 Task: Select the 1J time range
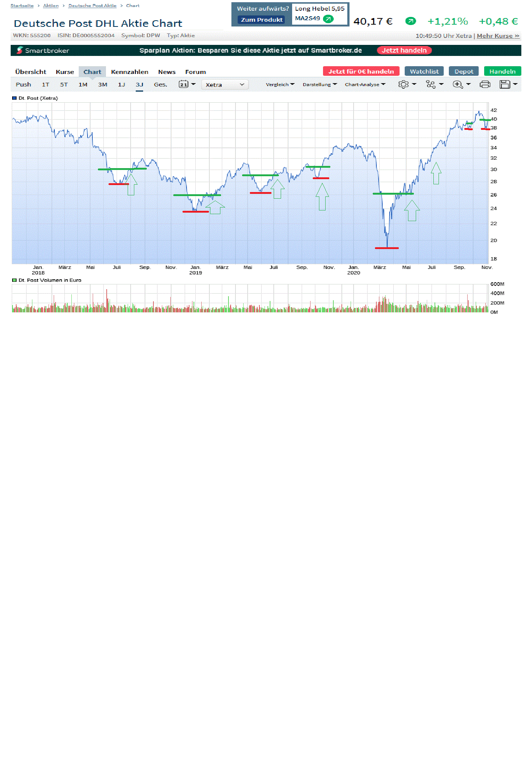coord(121,84)
